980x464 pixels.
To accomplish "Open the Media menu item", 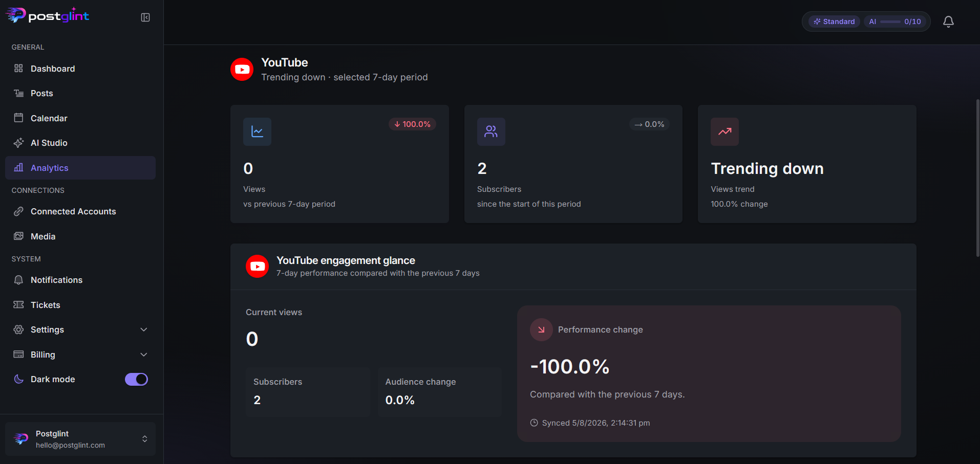I will pos(80,236).
